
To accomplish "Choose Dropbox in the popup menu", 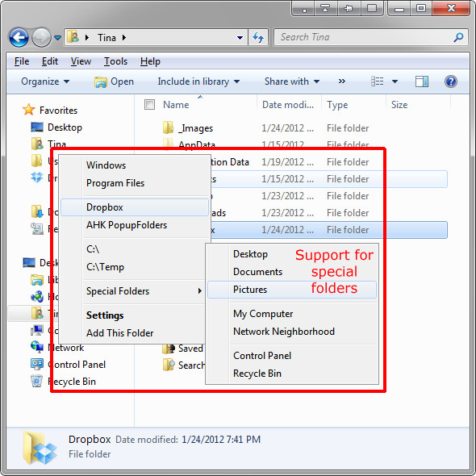I will coord(135,207).
